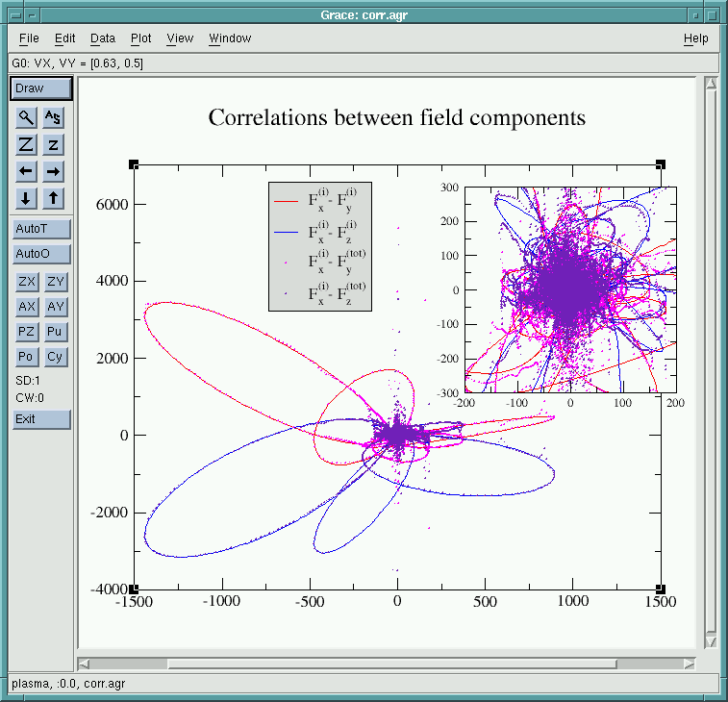Open the File menu
Image resolution: width=728 pixels, height=702 pixels.
(x=29, y=38)
